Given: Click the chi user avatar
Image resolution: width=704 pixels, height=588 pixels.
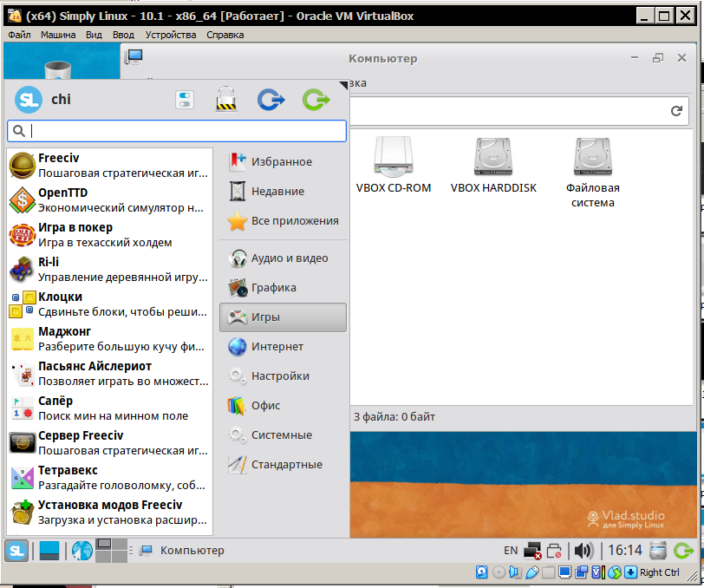Looking at the screenshot, I should pos(29,100).
